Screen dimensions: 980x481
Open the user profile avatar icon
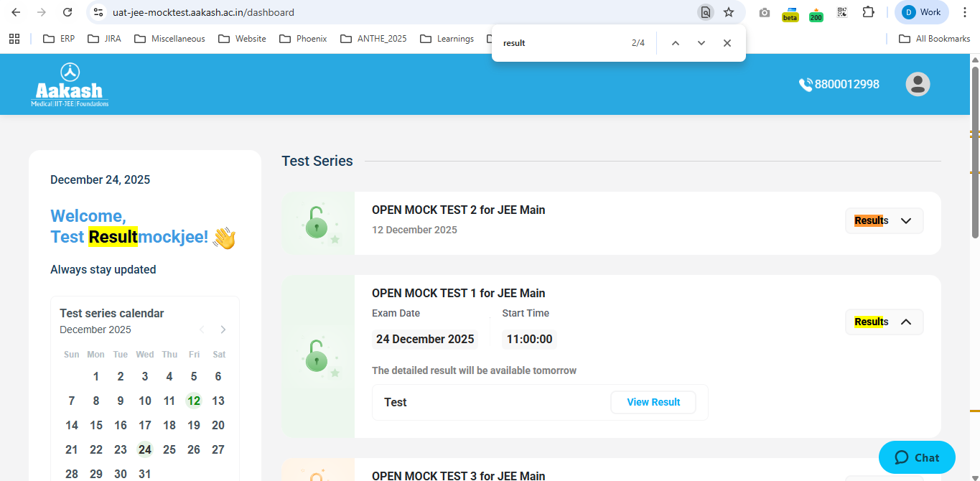point(918,84)
